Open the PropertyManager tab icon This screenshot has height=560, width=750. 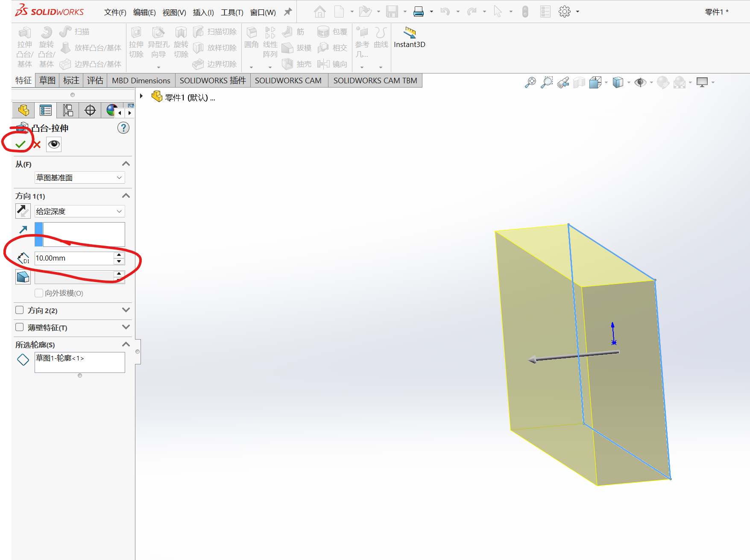click(x=46, y=110)
